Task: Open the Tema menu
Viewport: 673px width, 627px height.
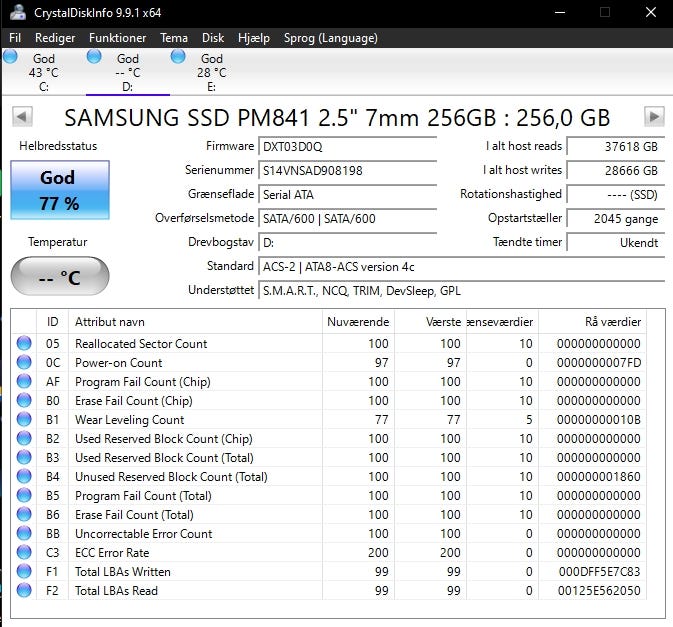Action: tap(174, 38)
